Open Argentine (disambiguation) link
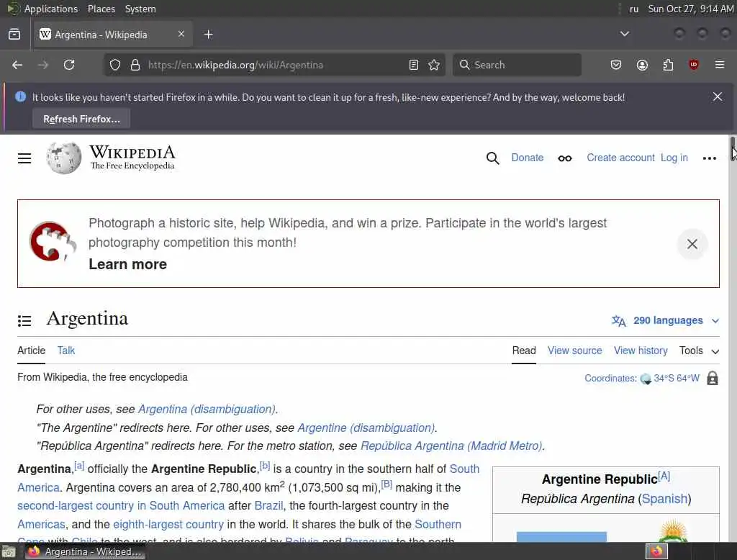 pyautogui.click(x=366, y=428)
